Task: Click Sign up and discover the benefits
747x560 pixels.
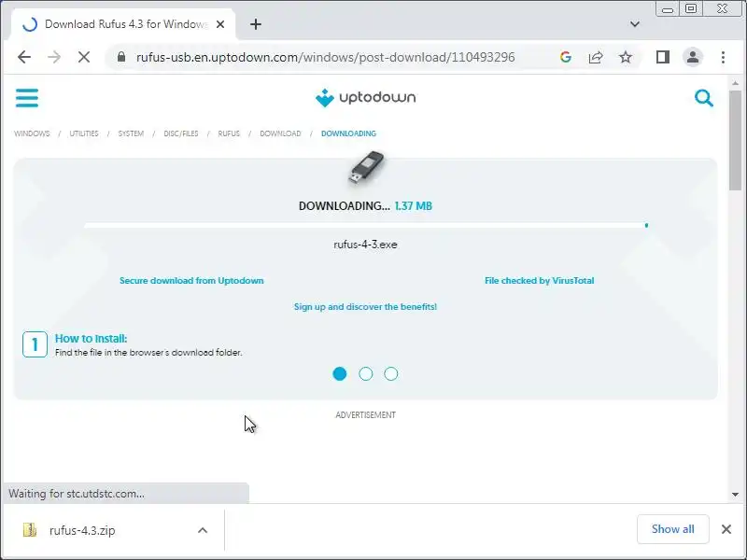Action: pos(365,307)
